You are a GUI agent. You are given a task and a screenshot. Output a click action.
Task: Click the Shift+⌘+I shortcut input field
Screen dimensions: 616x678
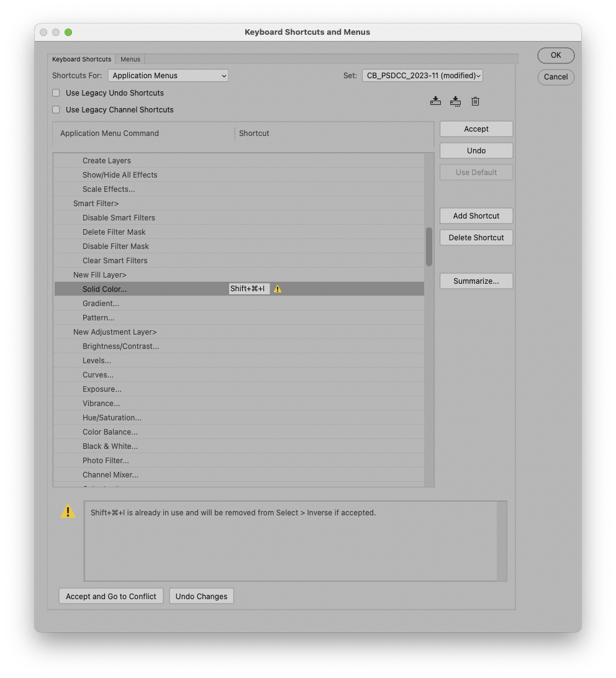tap(248, 288)
